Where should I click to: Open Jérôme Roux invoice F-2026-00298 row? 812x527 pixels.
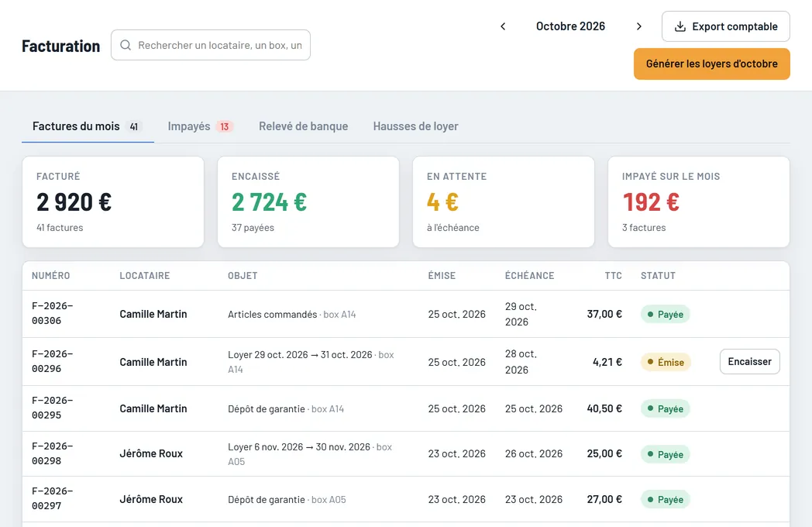click(406, 454)
